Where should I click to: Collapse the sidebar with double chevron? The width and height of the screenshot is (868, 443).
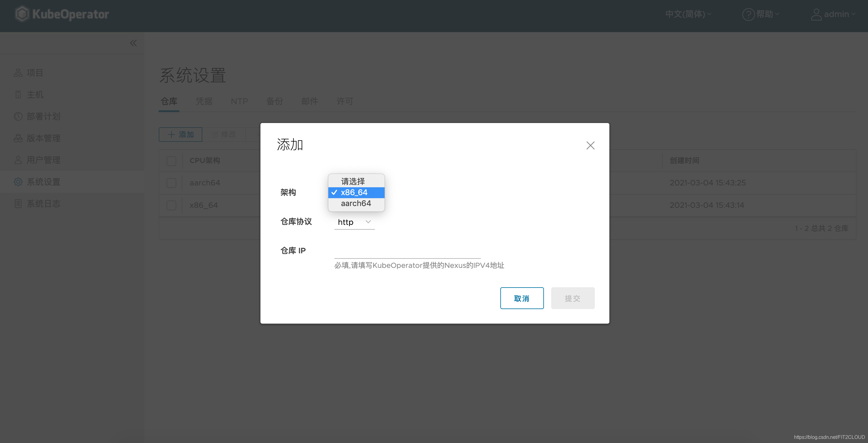pos(133,43)
